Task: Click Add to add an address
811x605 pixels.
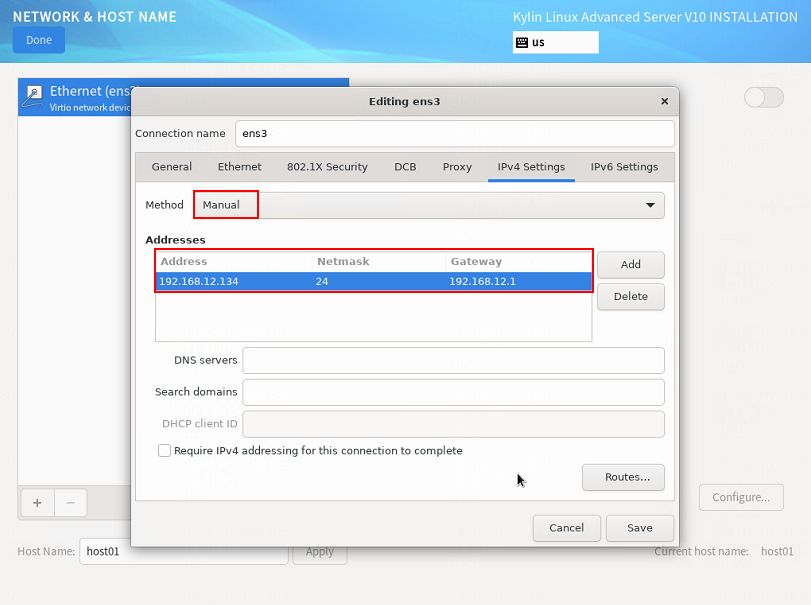Action: (x=630, y=264)
